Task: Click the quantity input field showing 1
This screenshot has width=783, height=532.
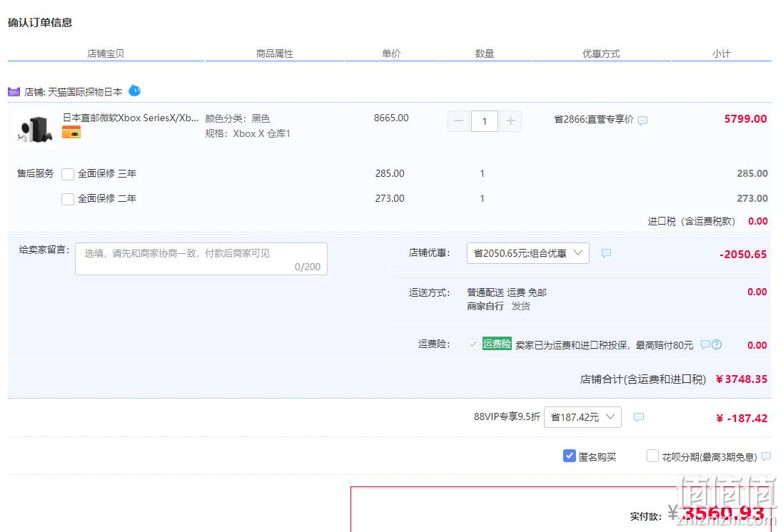Action: pos(485,121)
